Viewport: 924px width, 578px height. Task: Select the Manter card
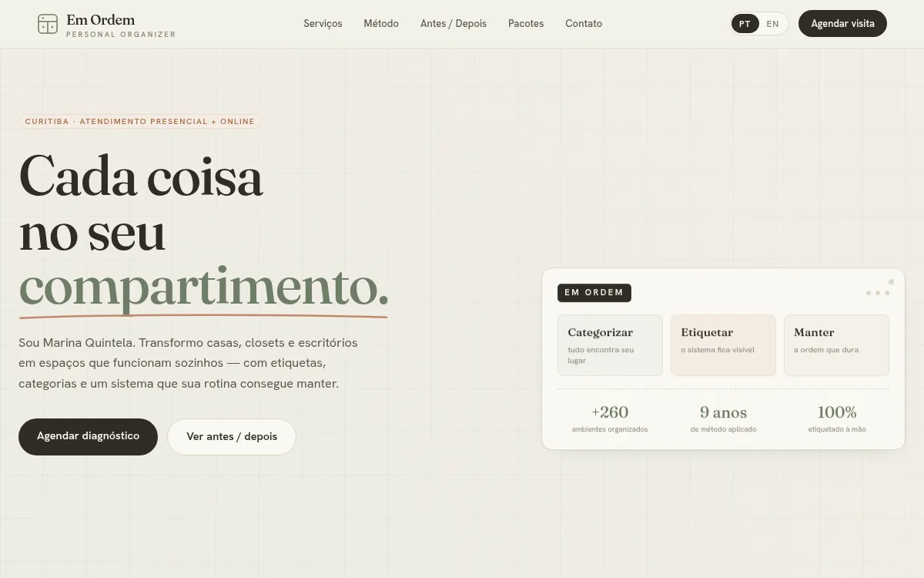[x=836, y=345]
